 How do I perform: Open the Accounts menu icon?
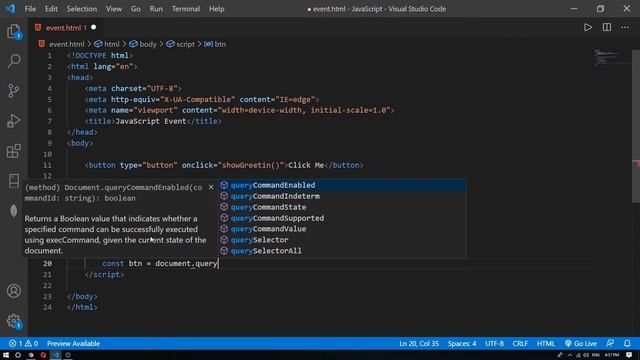(13, 291)
